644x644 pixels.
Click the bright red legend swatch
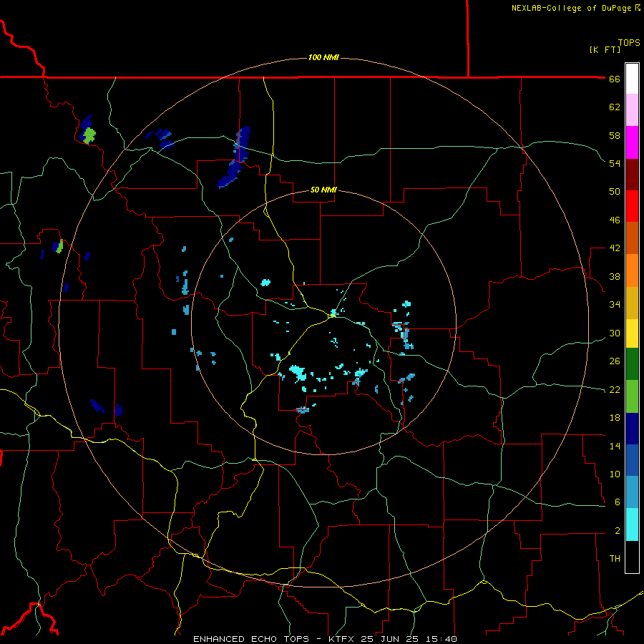[x=632, y=206]
